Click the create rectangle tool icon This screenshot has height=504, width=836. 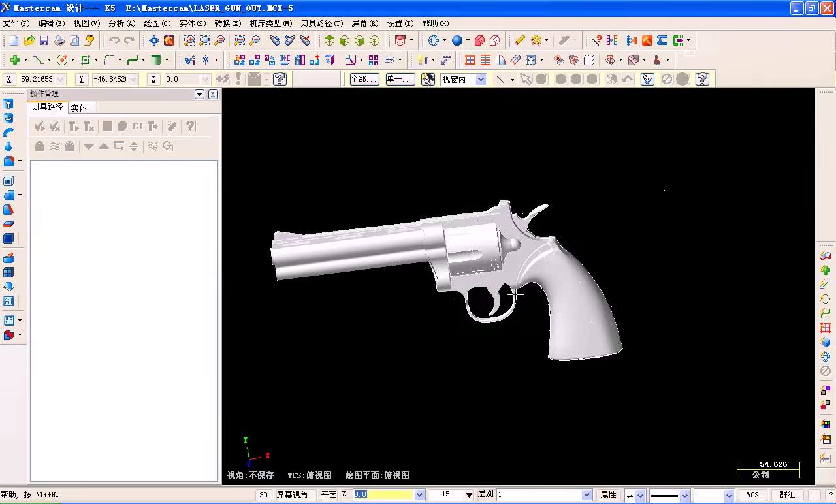click(86, 60)
